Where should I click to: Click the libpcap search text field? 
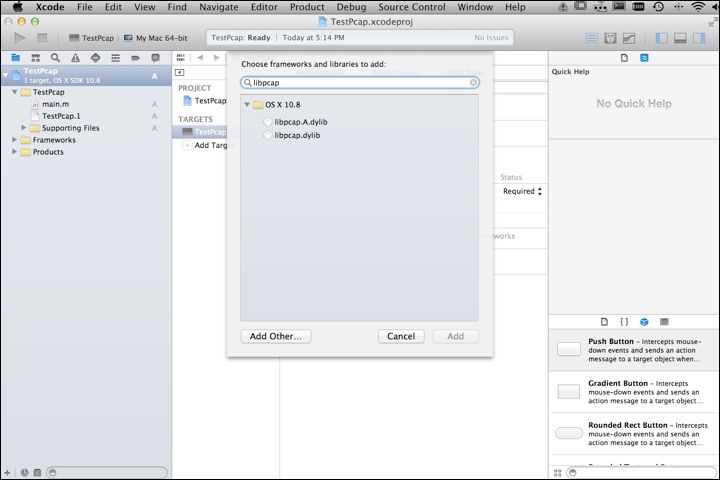[360, 83]
